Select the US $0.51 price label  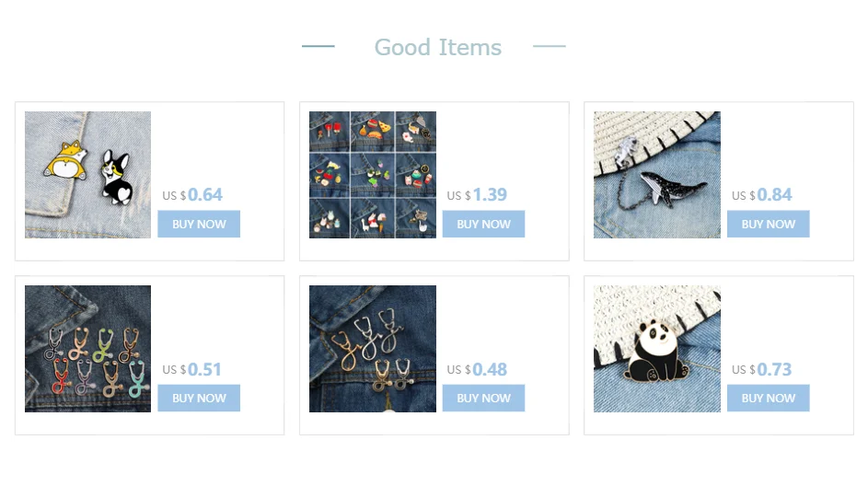tap(191, 369)
